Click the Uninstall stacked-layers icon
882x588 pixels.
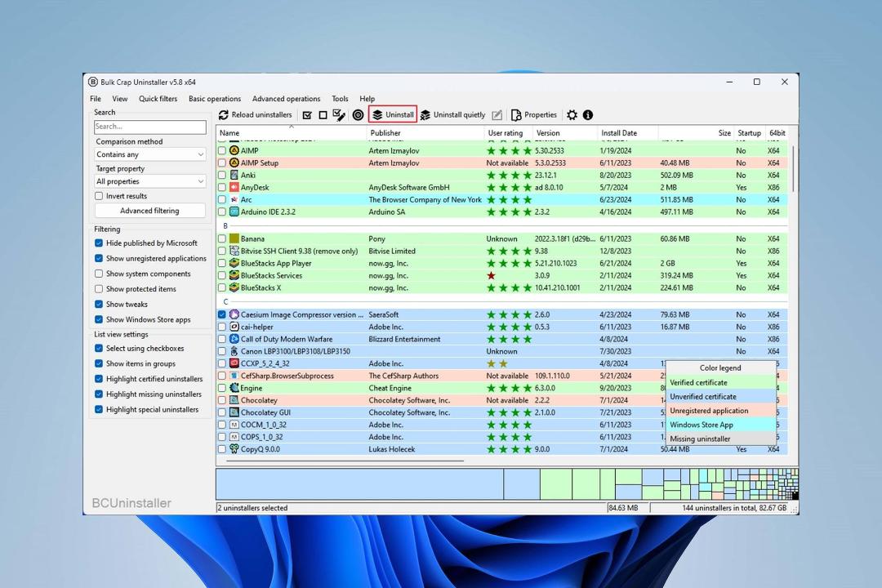click(377, 115)
